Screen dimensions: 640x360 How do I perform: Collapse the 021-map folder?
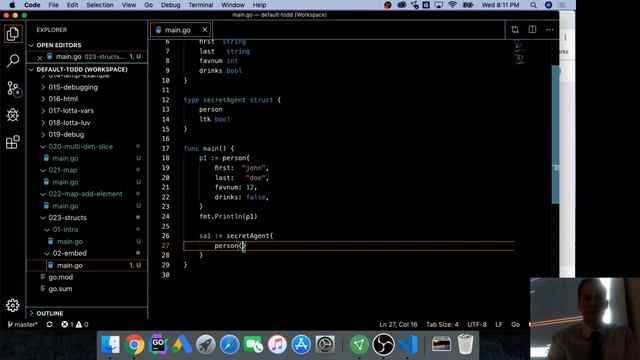pyautogui.click(x=62, y=170)
